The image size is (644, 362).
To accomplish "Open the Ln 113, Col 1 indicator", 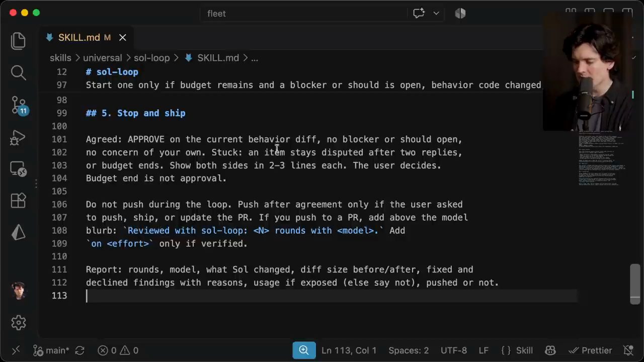I will click(349, 350).
